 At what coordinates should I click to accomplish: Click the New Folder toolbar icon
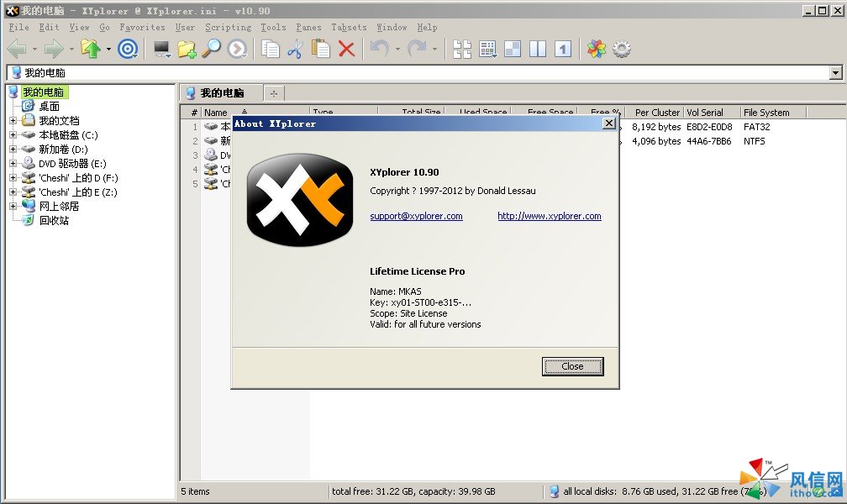coord(187,50)
